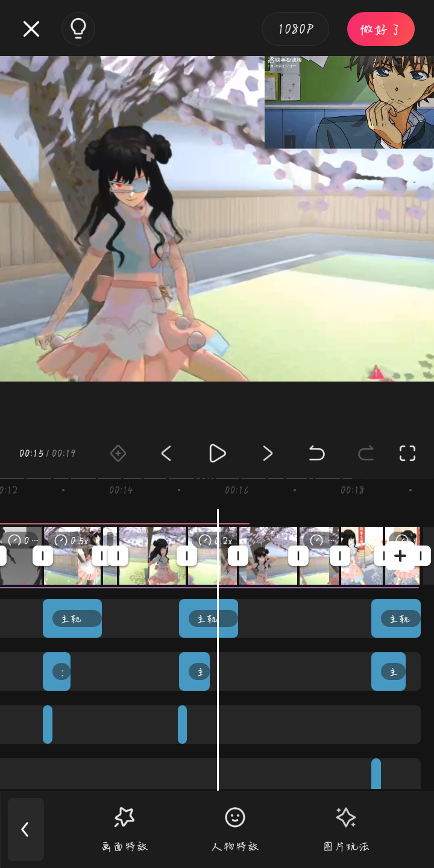The image size is (434, 868).
Task: Select the rightmost 主轨 effect block, top row
Action: coord(396,618)
